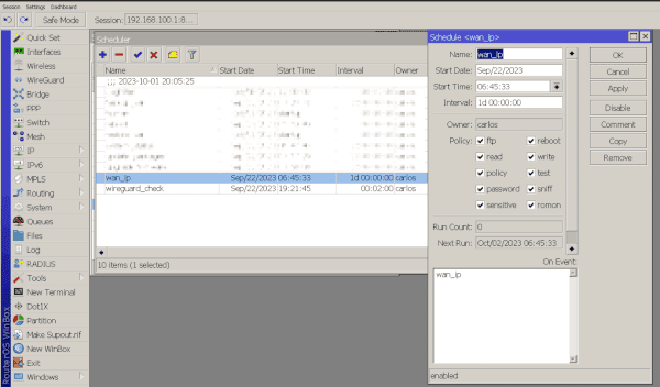Image resolution: width=660 pixels, height=387 pixels.
Task: Expand the Routing submenu
Action: (81, 193)
